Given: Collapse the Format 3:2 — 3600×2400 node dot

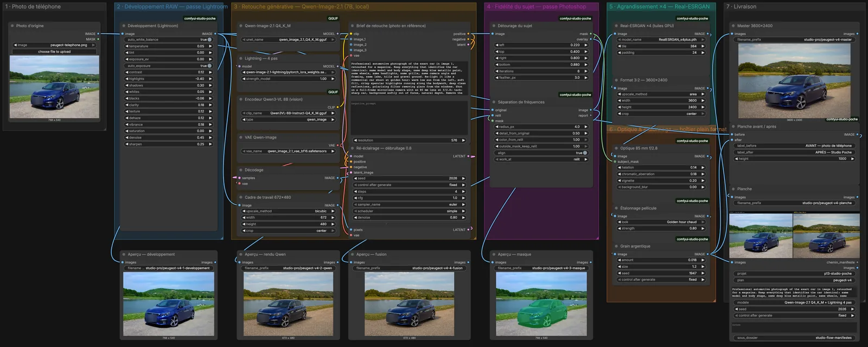Looking at the screenshot, I should click(x=616, y=80).
